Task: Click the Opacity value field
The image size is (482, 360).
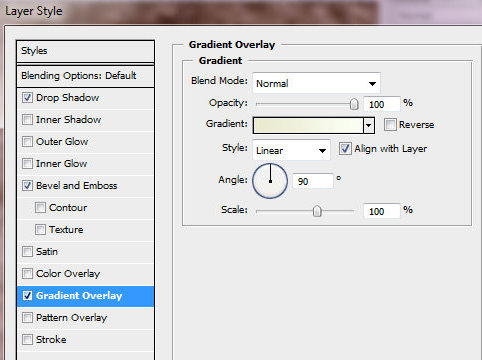Action: click(x=382, y=104)
